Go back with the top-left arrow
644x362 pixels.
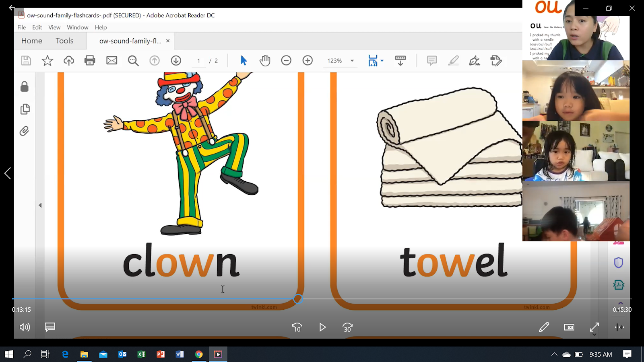[12, 7]
